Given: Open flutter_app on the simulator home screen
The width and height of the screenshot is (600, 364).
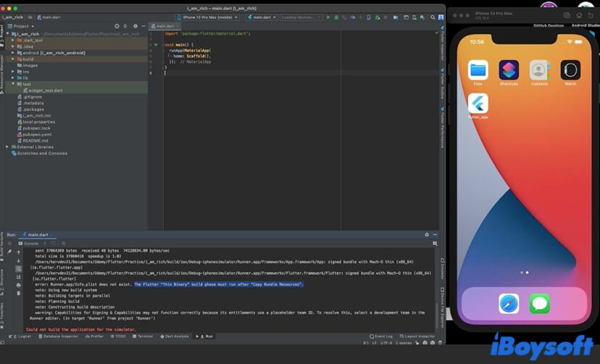Looking at the screenshot, I should click(x=478, y=103).
